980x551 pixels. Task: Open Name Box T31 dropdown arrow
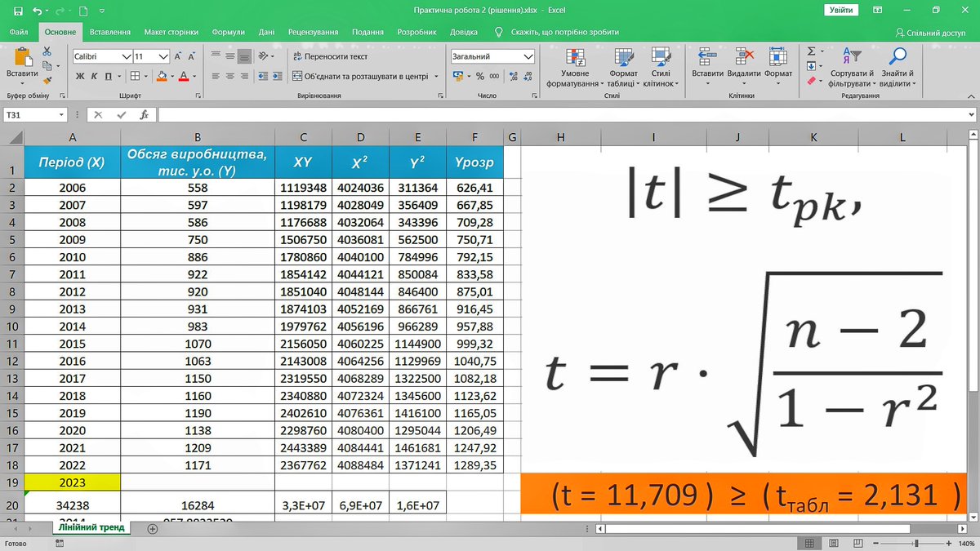point(62,115)
